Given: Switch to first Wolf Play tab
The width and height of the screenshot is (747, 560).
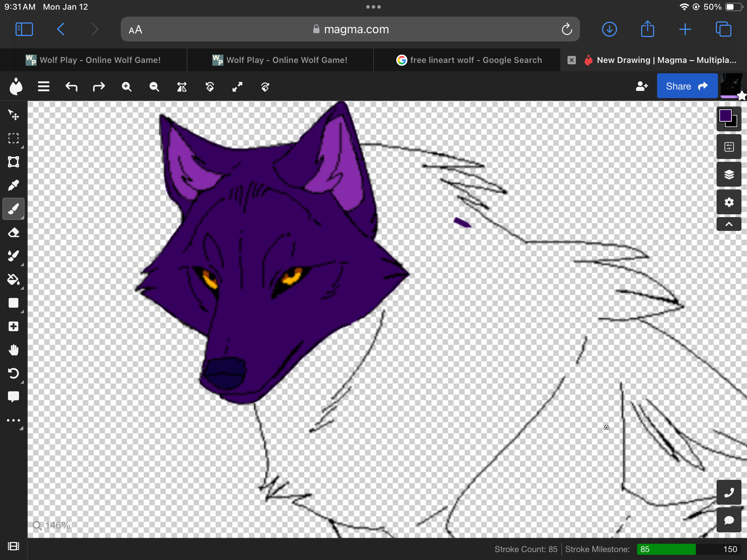Looking at the screenshot, I should coord(93,60).
